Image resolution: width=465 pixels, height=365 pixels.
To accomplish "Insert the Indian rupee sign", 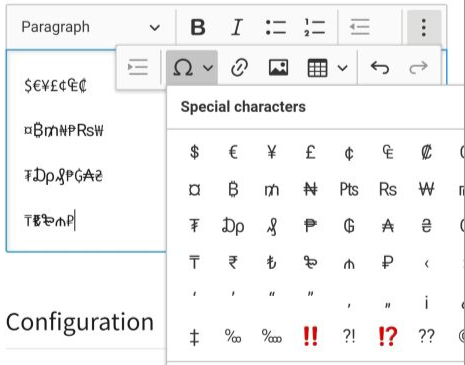I will pos(233,263).
